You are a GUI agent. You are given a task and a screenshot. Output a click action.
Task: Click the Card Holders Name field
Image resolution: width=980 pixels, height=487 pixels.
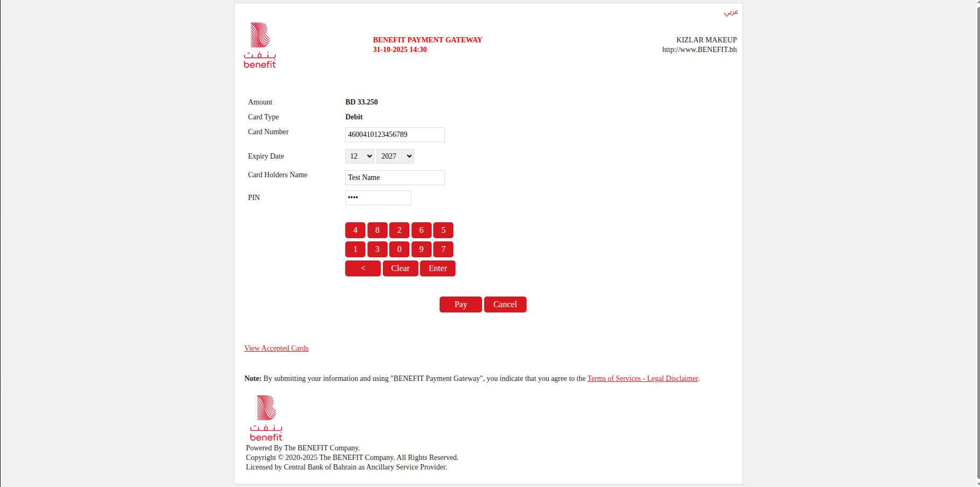[x=395, y=178]
